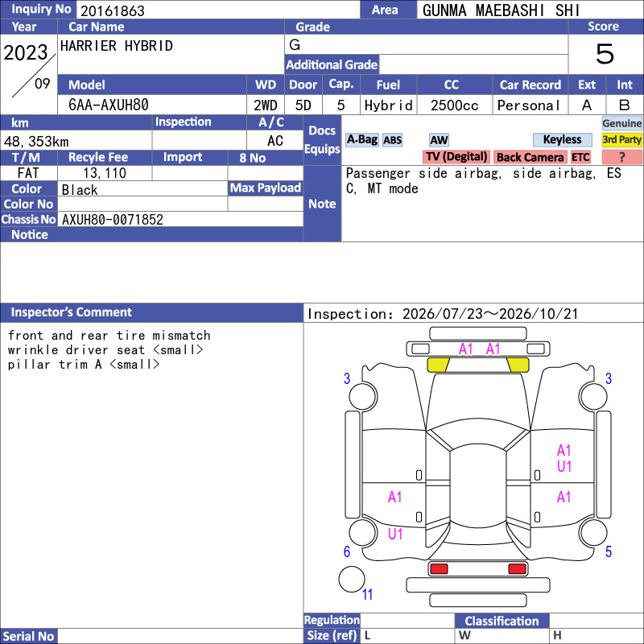Click the Serial No label
Screen dimensions: 644x644
(x=29, y=636)
